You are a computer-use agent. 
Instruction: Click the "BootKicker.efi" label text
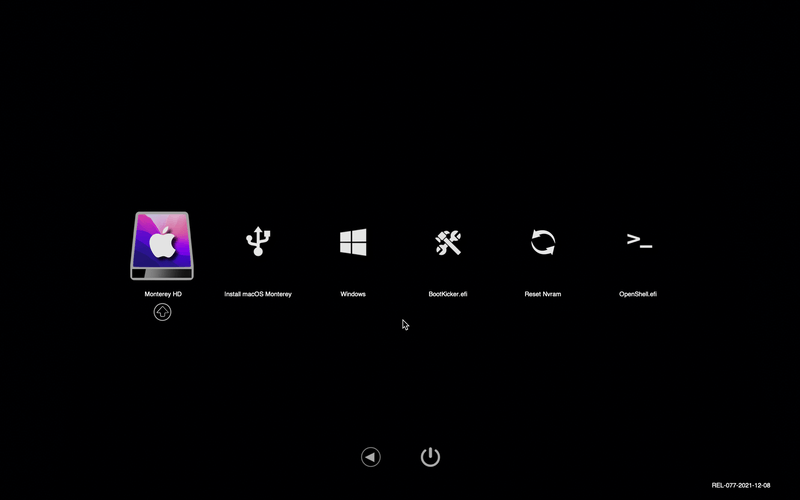click(x=448, y=294)
